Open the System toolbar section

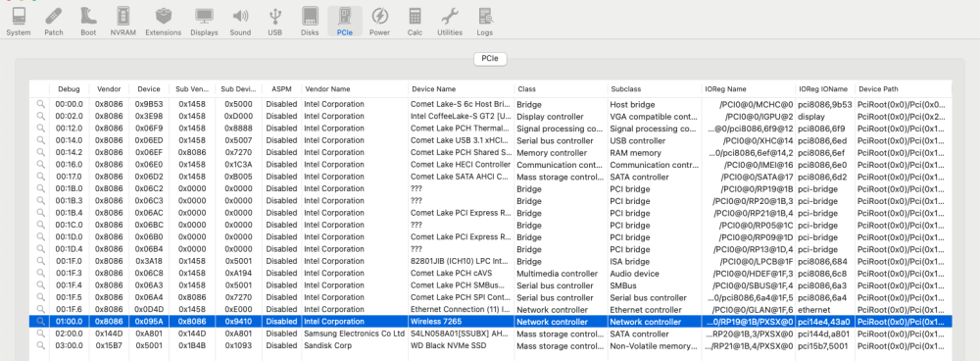(18, 22)
